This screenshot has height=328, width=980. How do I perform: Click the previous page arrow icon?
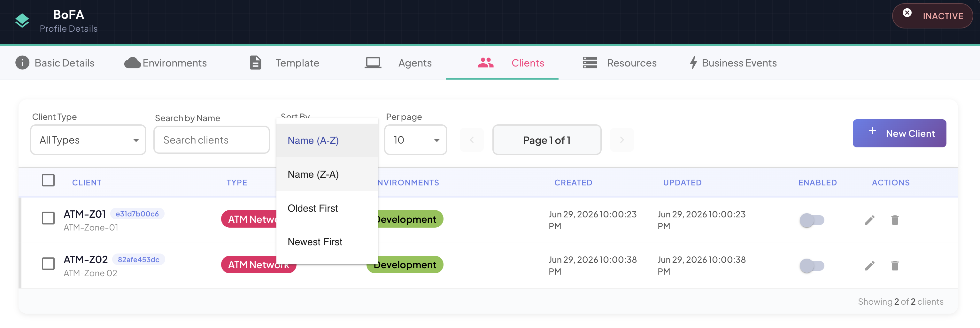472,140
